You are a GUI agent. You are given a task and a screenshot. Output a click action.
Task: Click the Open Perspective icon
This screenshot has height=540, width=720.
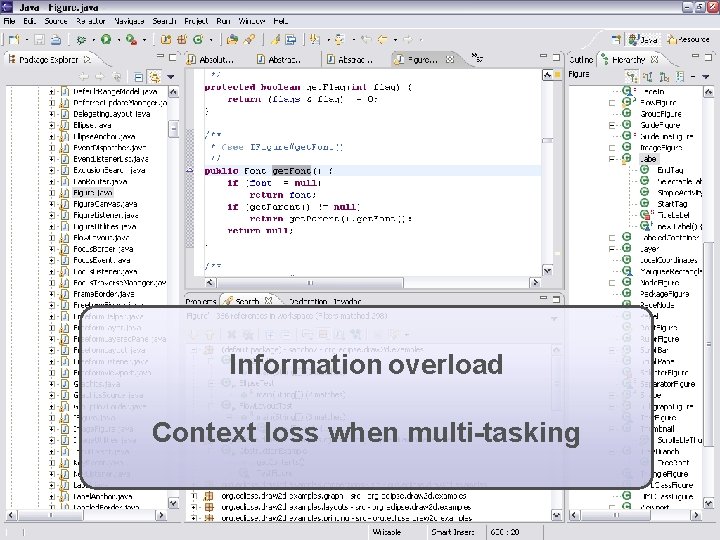tap(616, 40)
